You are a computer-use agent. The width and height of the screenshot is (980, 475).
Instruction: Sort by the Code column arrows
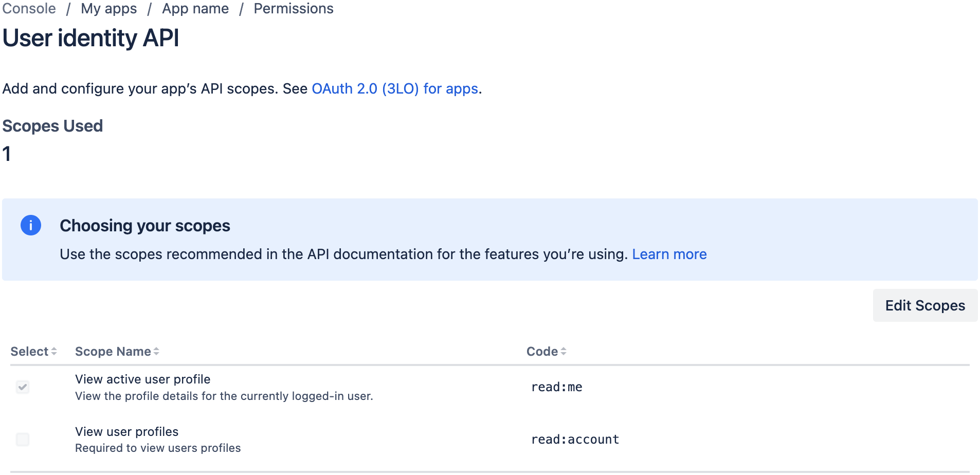(x=564, y=352)
